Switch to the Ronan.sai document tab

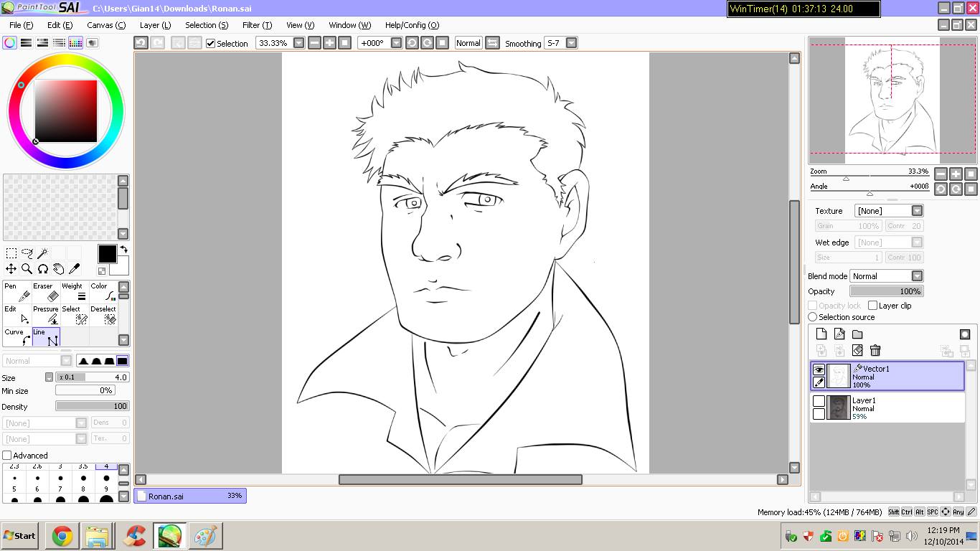coord(190,496)
